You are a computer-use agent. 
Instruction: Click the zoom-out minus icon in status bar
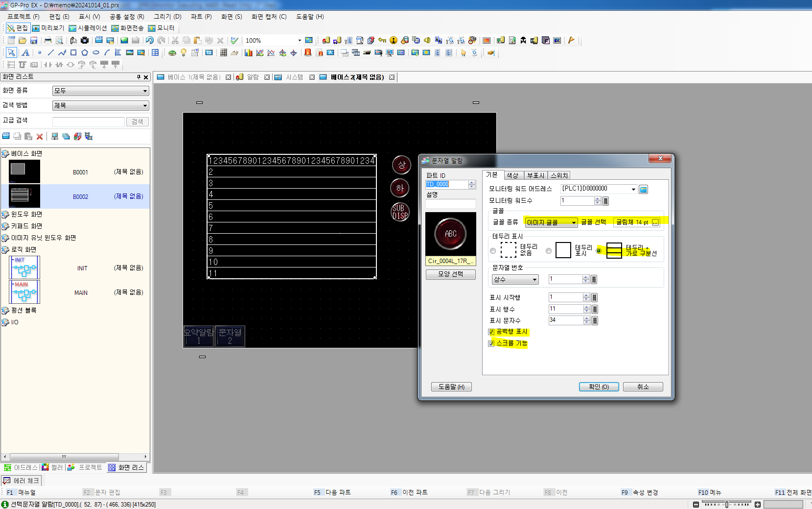point(696,505)
